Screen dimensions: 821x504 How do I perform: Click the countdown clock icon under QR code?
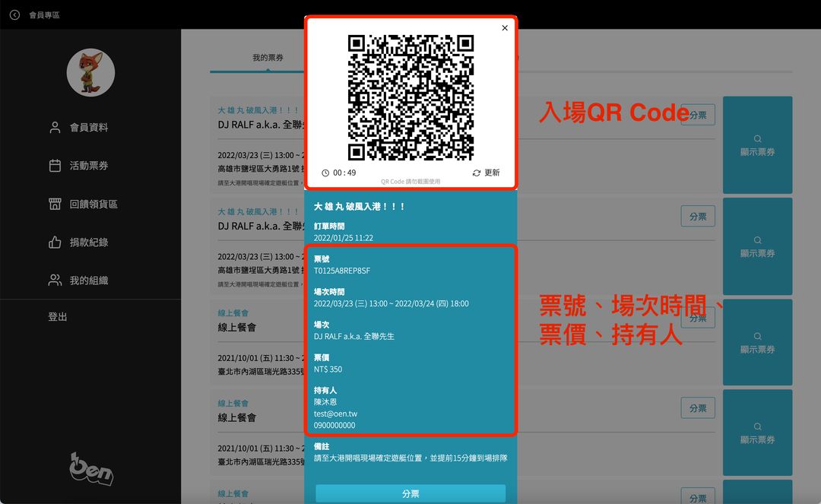(325, 173)
